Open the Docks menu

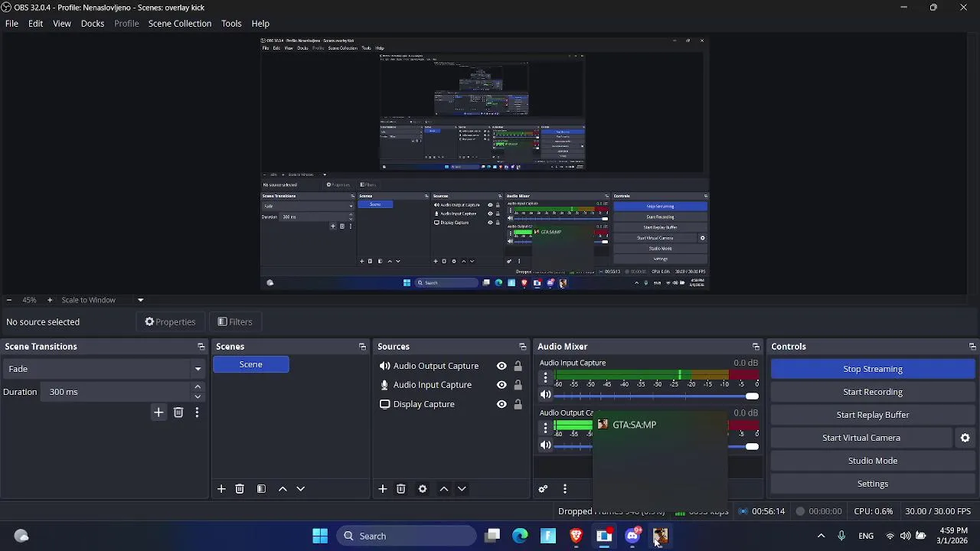click(x=93, y=24)
